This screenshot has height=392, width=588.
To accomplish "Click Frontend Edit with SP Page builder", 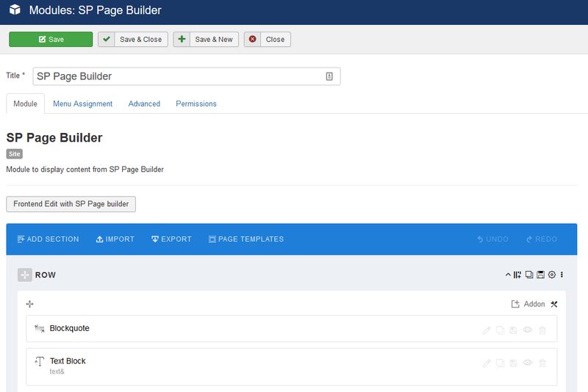I will (71, 204).
